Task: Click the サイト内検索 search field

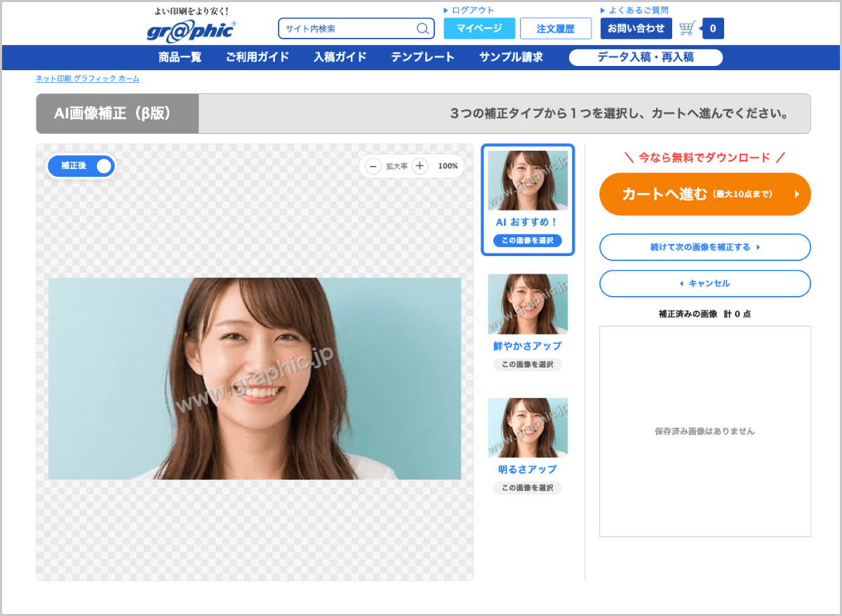Action: coord(348,29)
